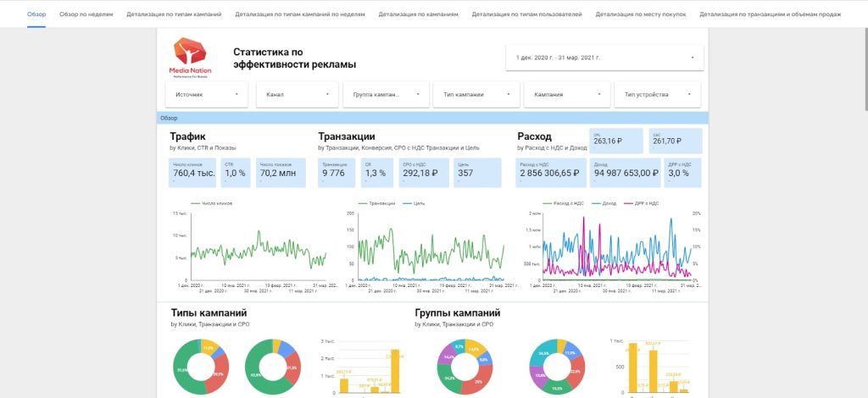Go to Детализация по кампаниям tab
Image resolution: width=868 pixels, height=398 pixels.
tap(418, 14)
